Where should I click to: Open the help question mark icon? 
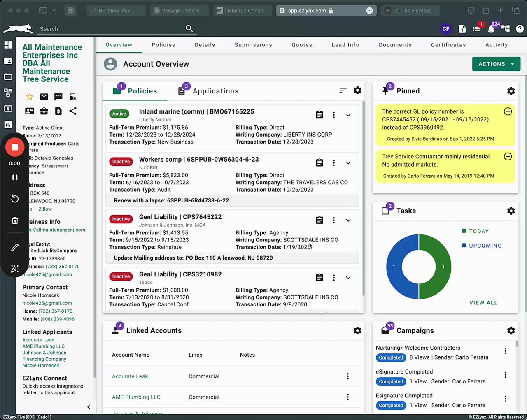coord(520,29)
